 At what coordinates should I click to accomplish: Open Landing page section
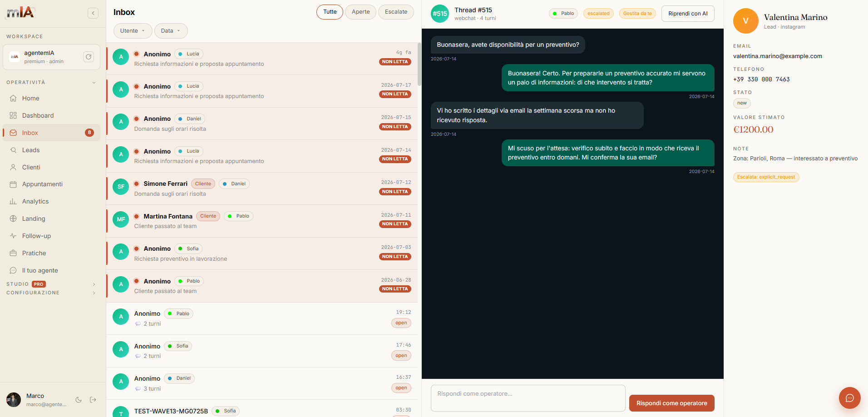point(51,218)
